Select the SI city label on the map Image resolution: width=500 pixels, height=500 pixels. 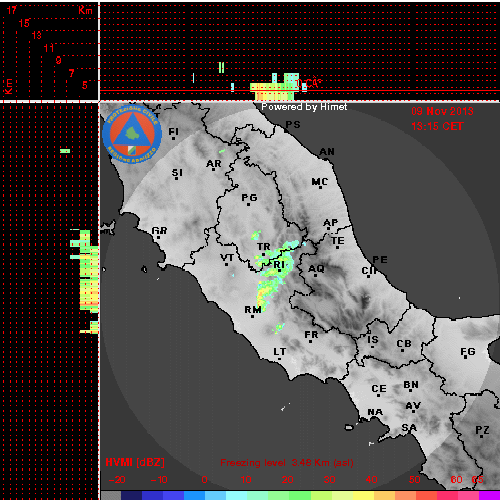point(177,173)
